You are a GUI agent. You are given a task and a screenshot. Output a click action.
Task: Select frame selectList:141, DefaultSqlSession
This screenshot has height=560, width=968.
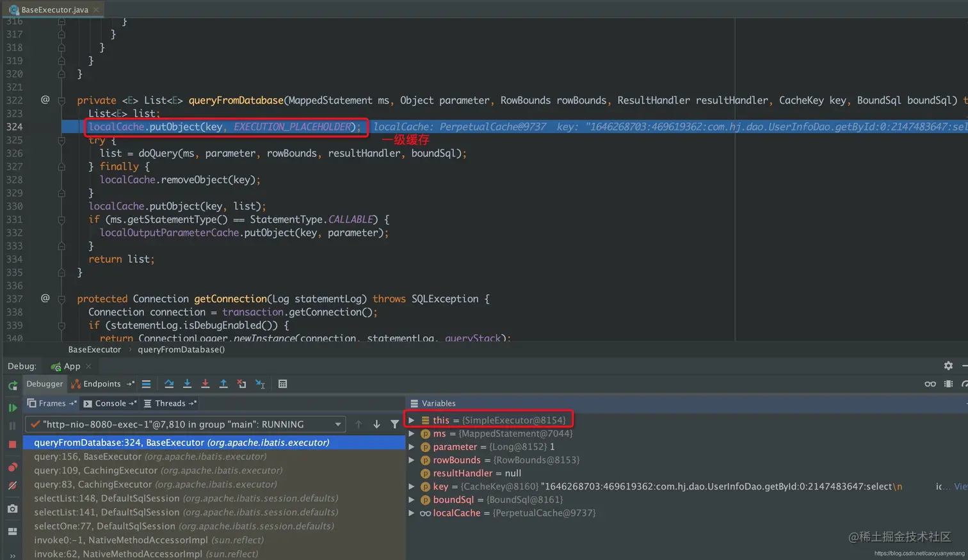click(x=214, y=513)
